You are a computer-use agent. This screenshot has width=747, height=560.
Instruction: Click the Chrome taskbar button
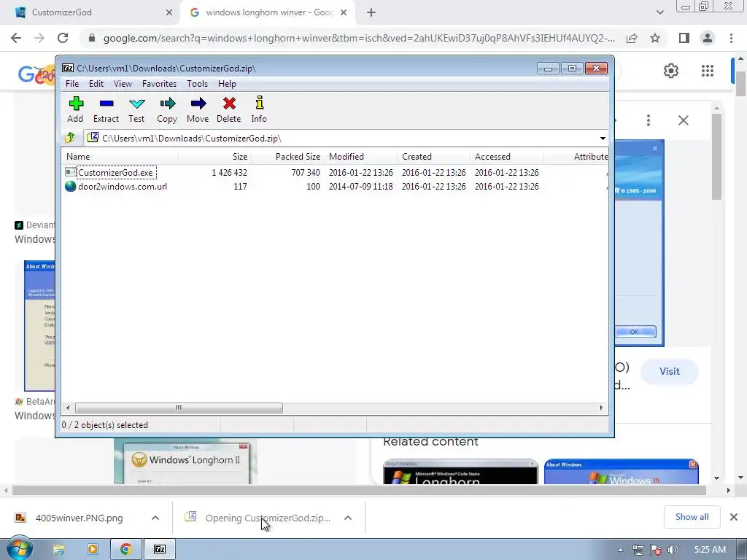(125, 550)
